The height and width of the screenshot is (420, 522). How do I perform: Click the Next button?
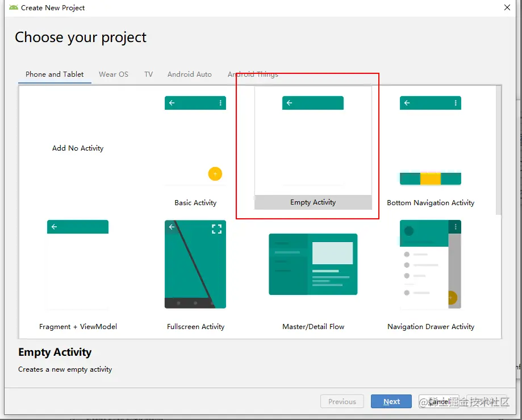tap(391, 401)
